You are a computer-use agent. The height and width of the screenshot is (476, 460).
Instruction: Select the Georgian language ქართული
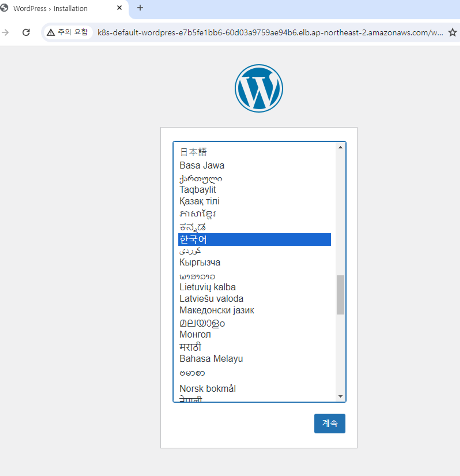(x=255, y=178)
